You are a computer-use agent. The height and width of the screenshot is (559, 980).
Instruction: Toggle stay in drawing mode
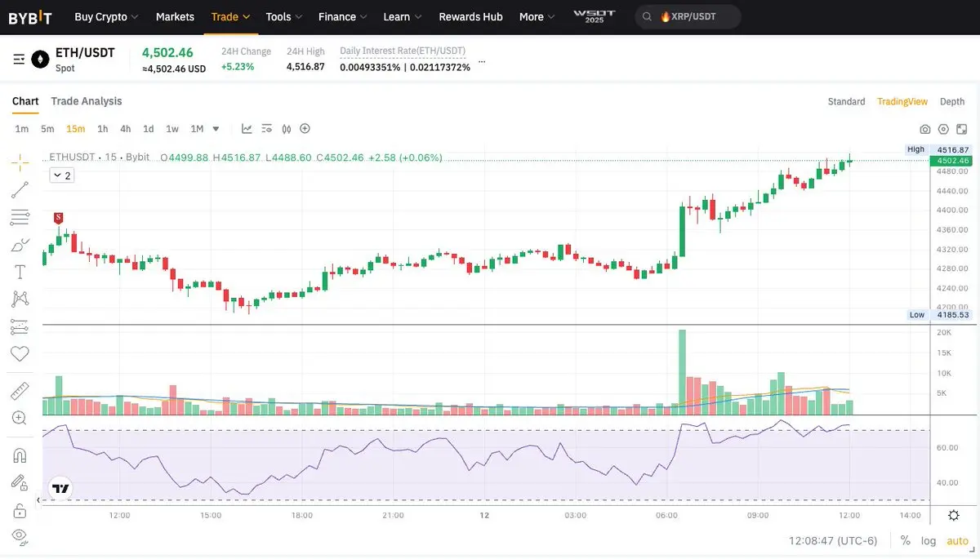click(20, 482)
